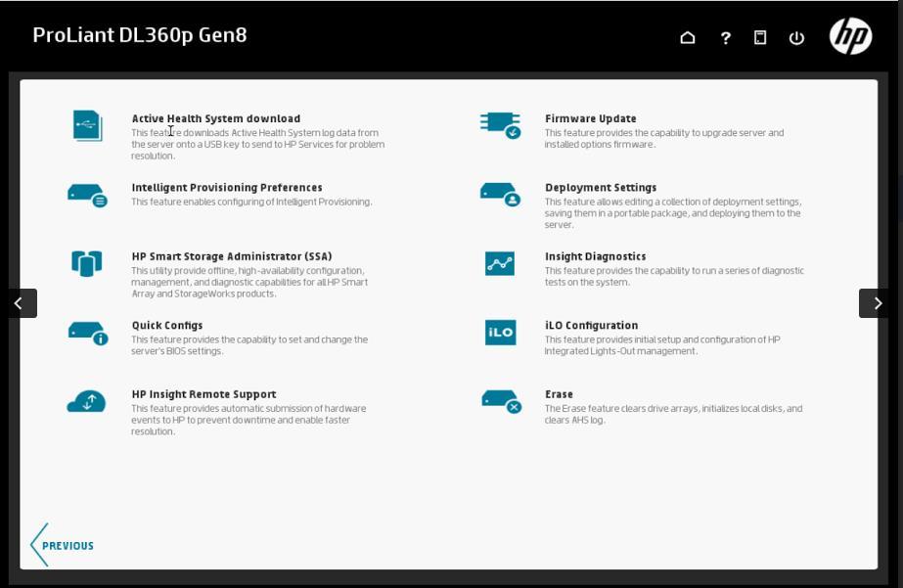The width and height of the screenshot is (903, 588).
Task: Open the Quick Configs title
Action: (x=167, y=326)
